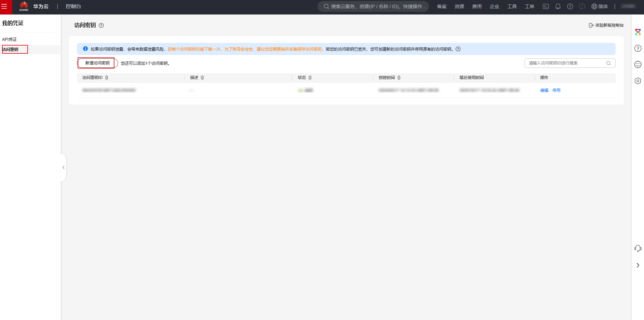This screenshot has height=320, width=644.
Task: Click the help icon beside 访问密钥 title
Action: 101,25
